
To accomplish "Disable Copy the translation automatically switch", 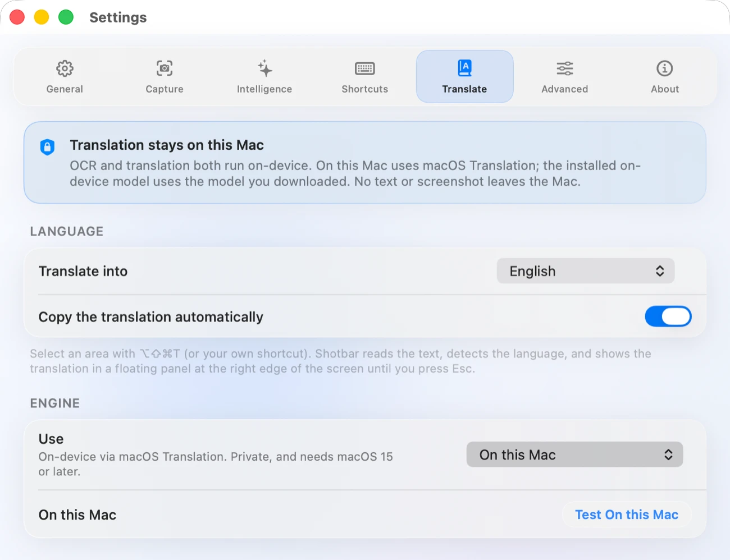I will click(x=668, y=316).
